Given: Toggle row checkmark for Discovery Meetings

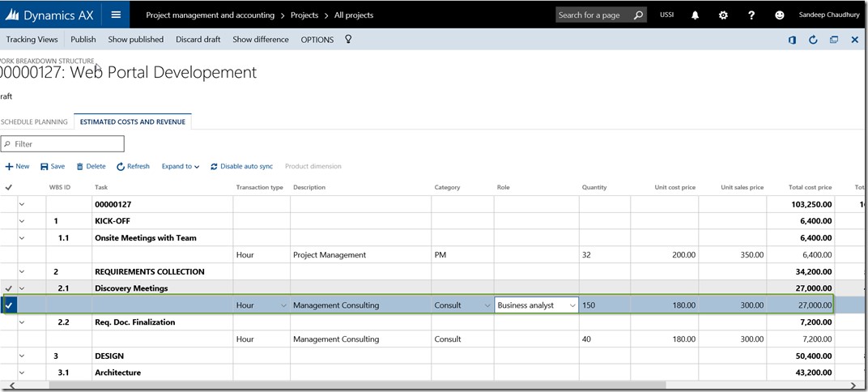Looking at the screenshot, I should [9, 288].
